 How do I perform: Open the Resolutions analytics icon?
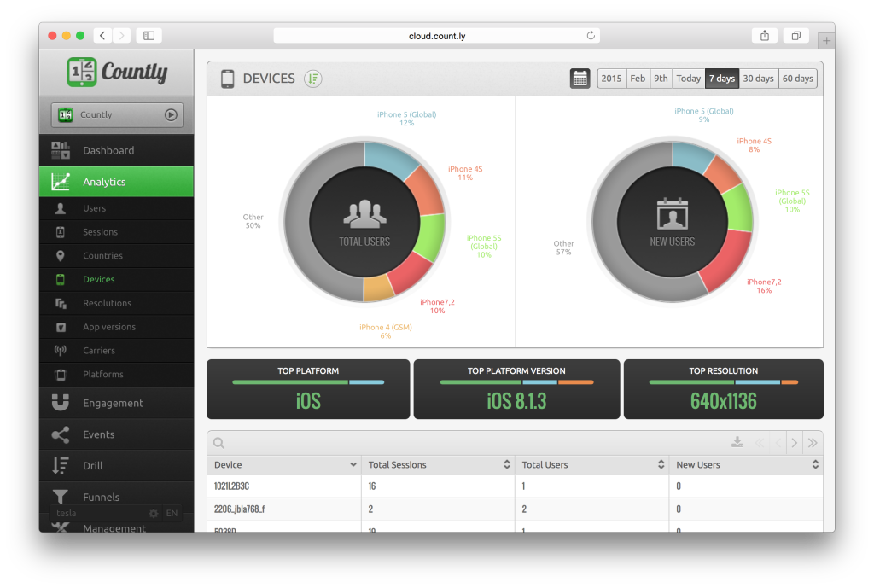(62, 303)
